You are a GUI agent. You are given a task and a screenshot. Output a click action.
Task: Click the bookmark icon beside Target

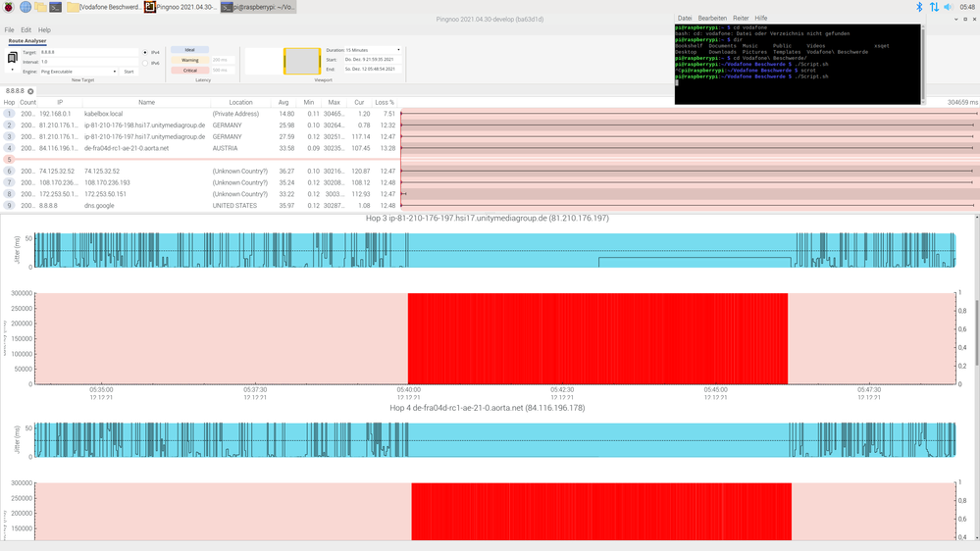(12, 59)
